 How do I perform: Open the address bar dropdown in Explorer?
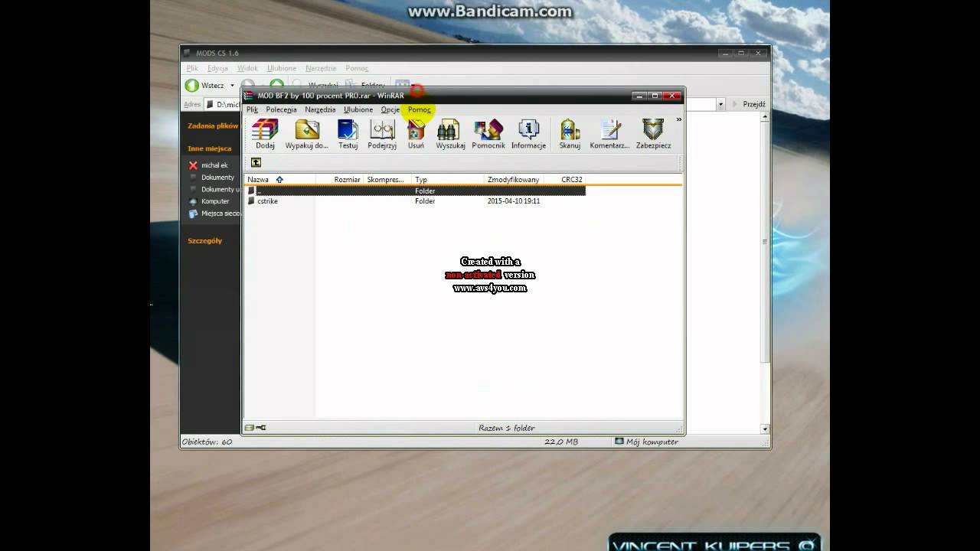[720, 104]
